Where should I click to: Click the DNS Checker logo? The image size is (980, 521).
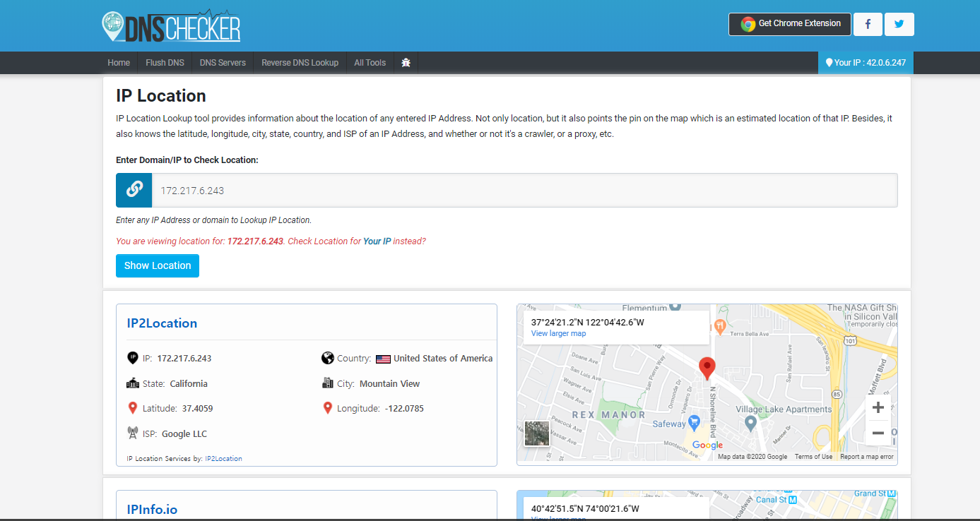171,25
